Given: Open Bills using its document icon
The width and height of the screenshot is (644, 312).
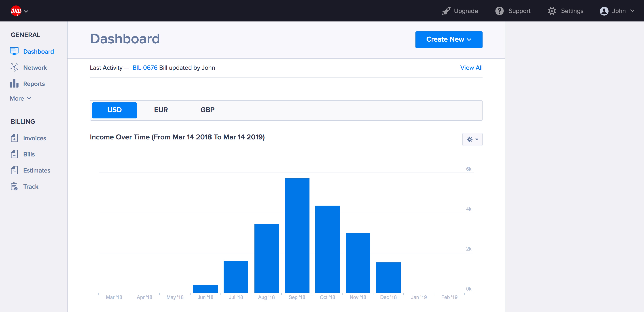Looking at the screenshot, I should [x=14, y=154].
